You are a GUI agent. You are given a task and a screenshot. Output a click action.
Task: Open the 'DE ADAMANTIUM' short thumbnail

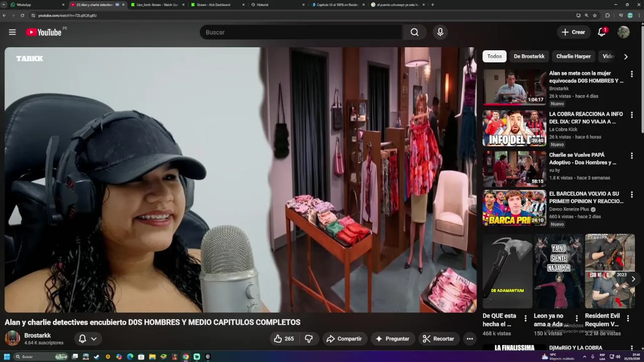pyautogui.click(x=507, y=271)
